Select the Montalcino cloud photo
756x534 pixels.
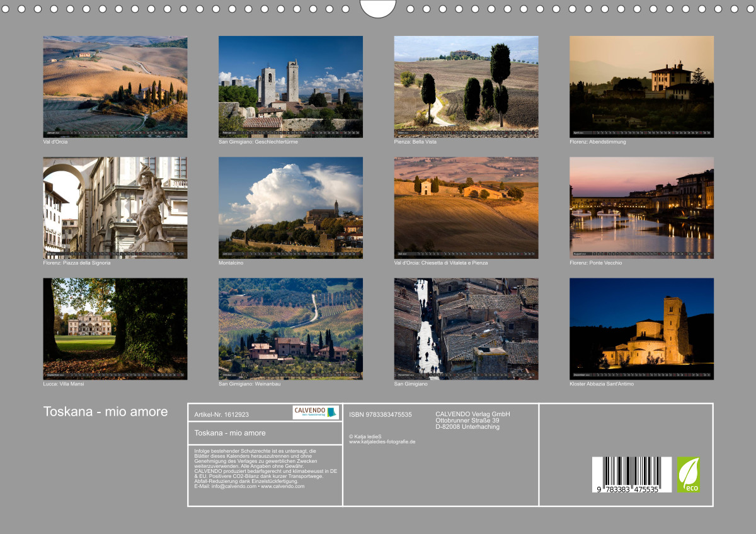pyautogui.click(x=290, y=208)
